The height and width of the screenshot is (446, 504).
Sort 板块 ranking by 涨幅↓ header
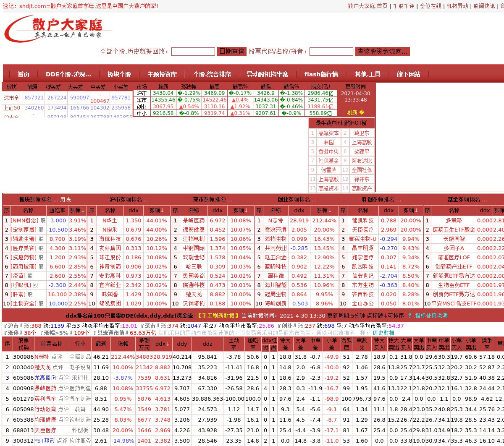point(77,210)
